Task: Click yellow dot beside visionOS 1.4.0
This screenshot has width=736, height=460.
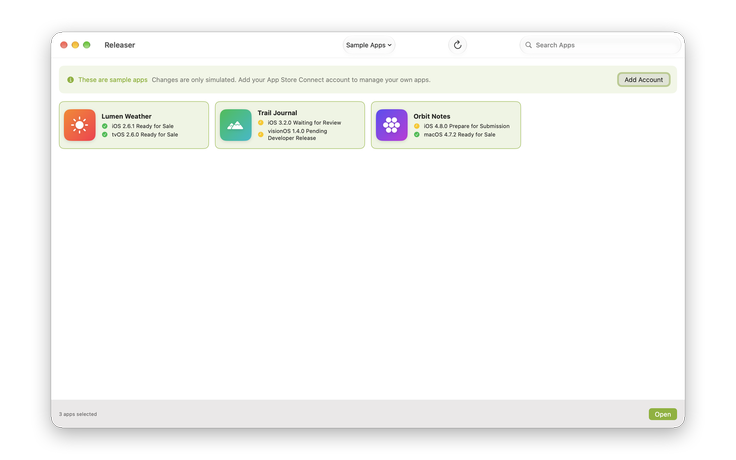Action: point(261,135)
